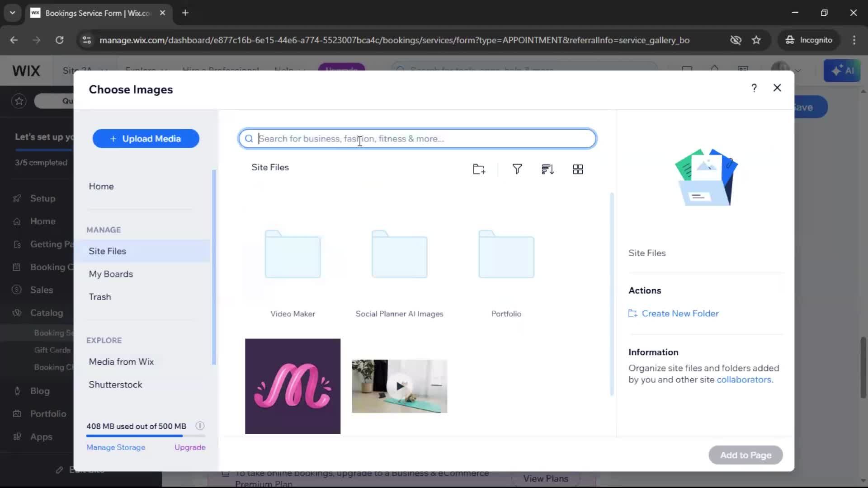
Task: Close the Bookings Service Form tab
Action: coord(162,13)
